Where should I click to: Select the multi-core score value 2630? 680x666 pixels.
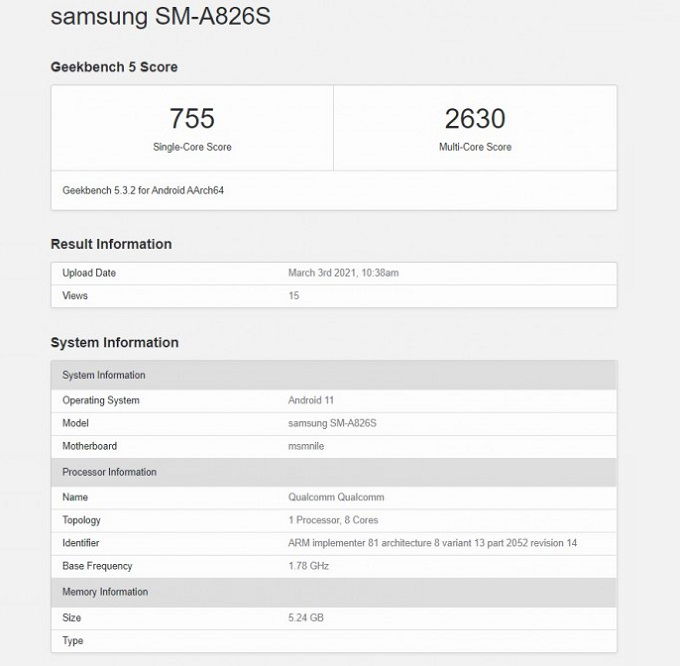pos(475,118)
